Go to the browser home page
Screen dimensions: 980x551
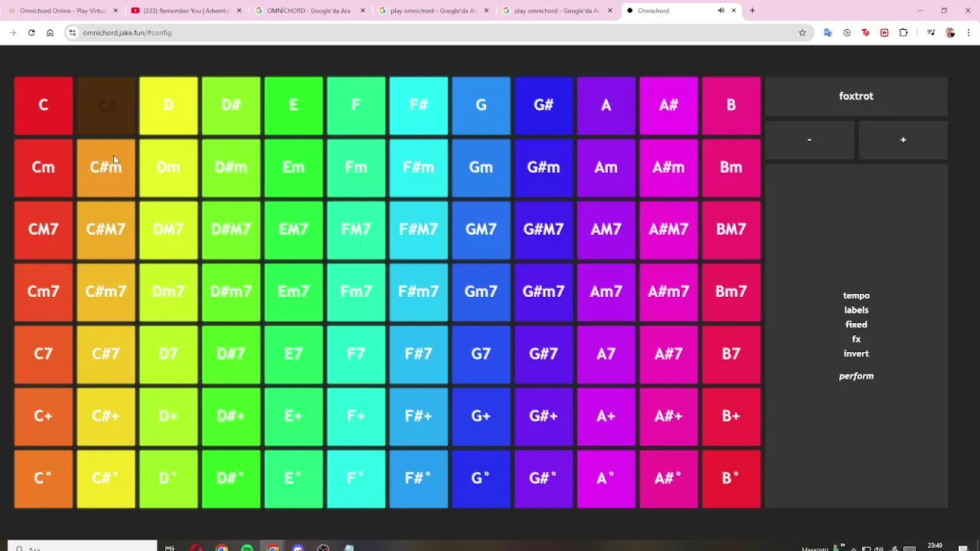[50, 33]
